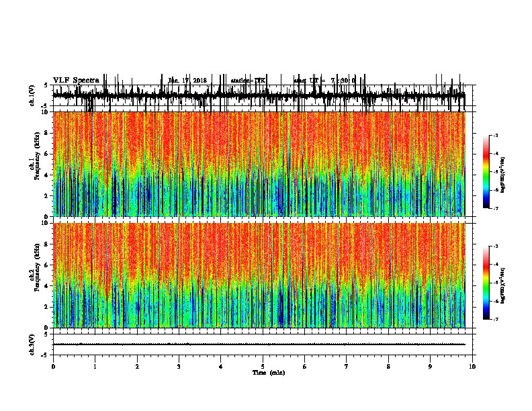The width and height of the screenshot is (532, 411).
Task: Click inside the ch.1 spectrogram panel
Action: (x=259, y=164)
